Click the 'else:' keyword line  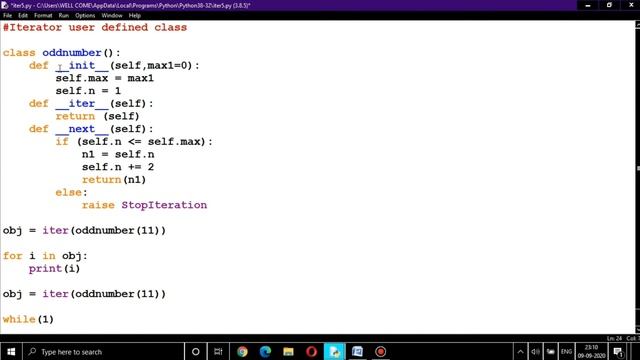tap(71, 192)
